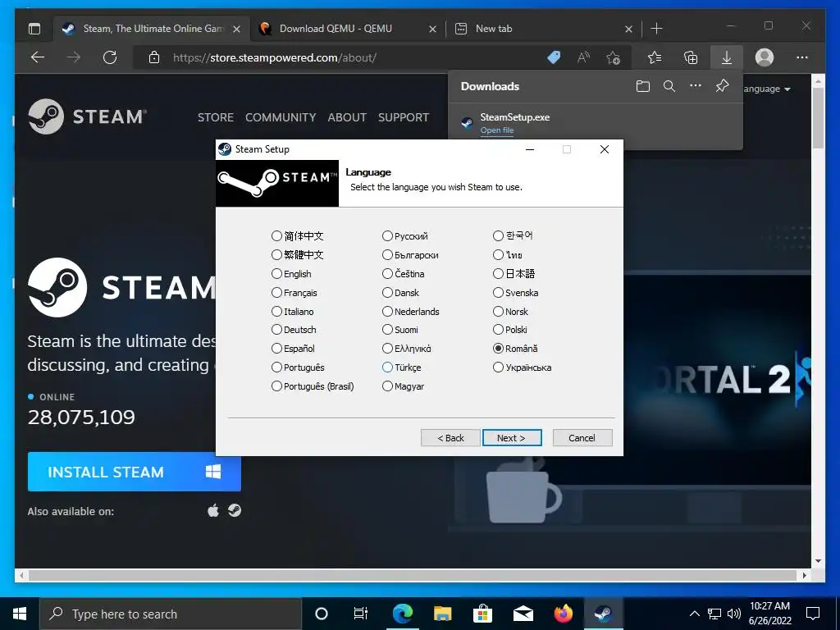
Task: Select Steam Setup on the taskbar
Action: (x=603, y=614)
